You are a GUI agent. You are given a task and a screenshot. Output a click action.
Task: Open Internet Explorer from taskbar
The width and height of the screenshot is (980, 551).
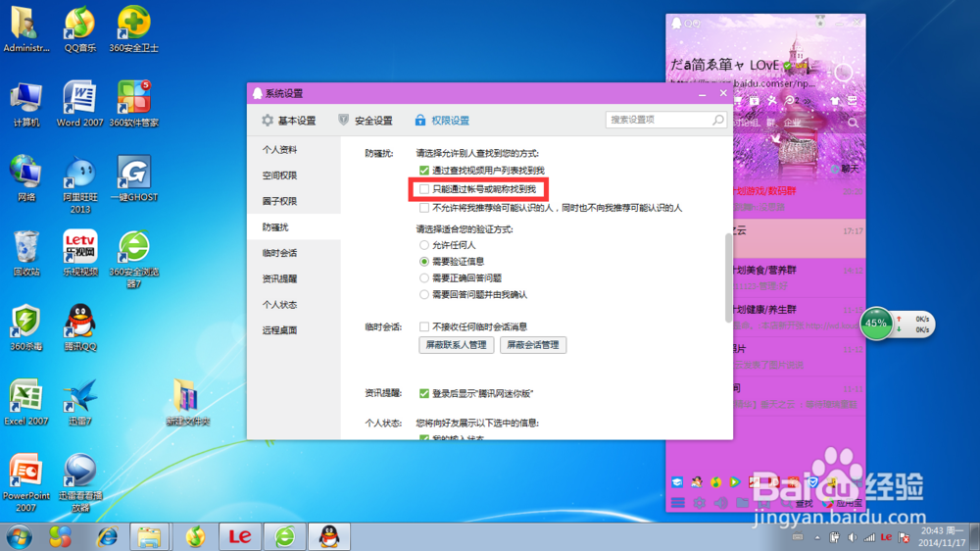pyautogui.click(x=108, y=536)
